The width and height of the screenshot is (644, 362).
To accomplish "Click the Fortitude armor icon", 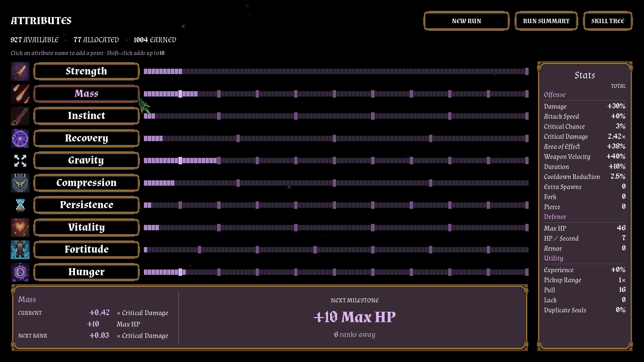I will coord(20,250).
